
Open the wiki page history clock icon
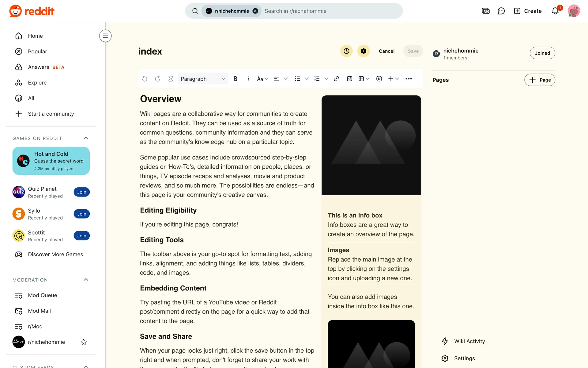point(346,51)
